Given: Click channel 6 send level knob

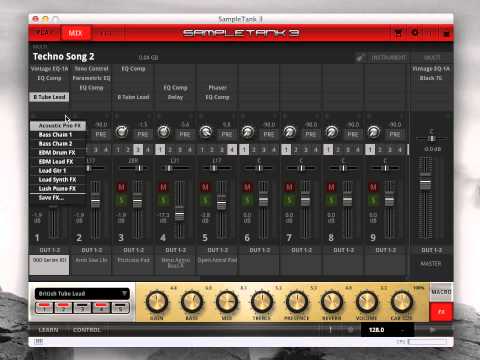Looking at the screenshot, I should point(248,132).
